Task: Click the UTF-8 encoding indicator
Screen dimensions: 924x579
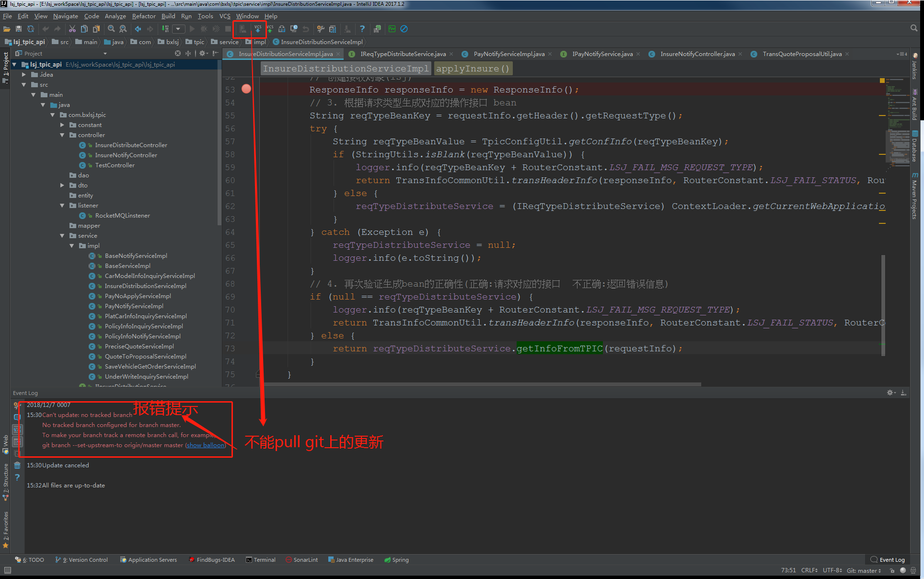Action: point(832,570)
